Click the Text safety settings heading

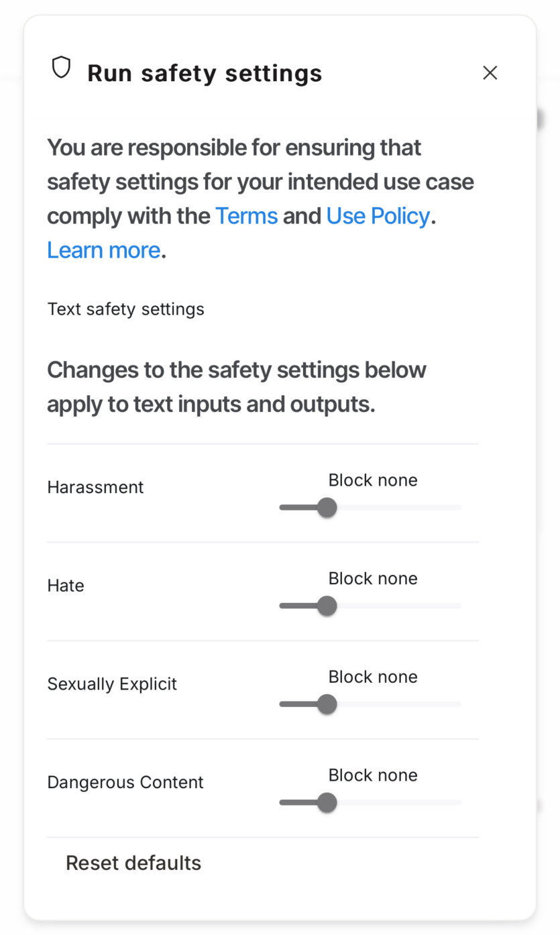(x=125, y=309)
